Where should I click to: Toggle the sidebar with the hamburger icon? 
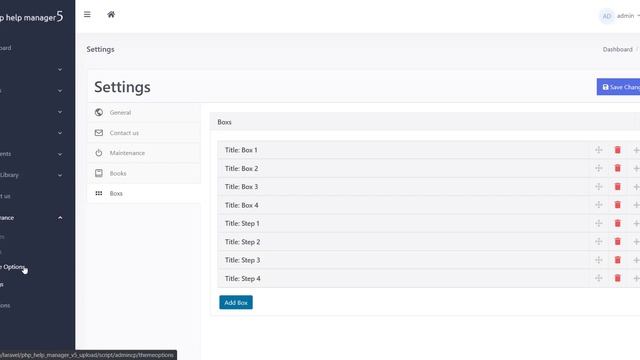click(x=87, y=14)
